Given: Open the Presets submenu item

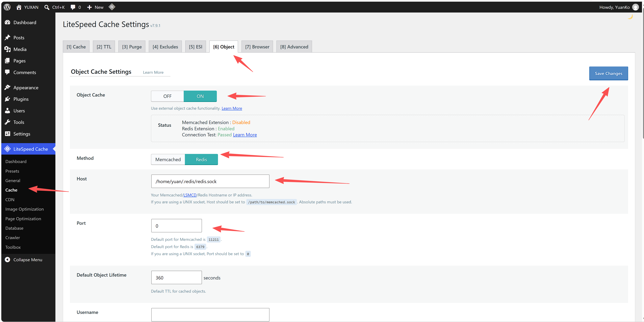Looking at the screenshot, I should (12, 171).
